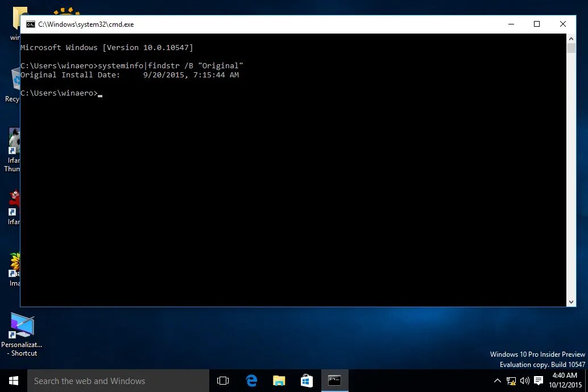Viewport: 588px width, 392px height.
Task: Minimize the cmd.exe window
Action: [511, 24]
